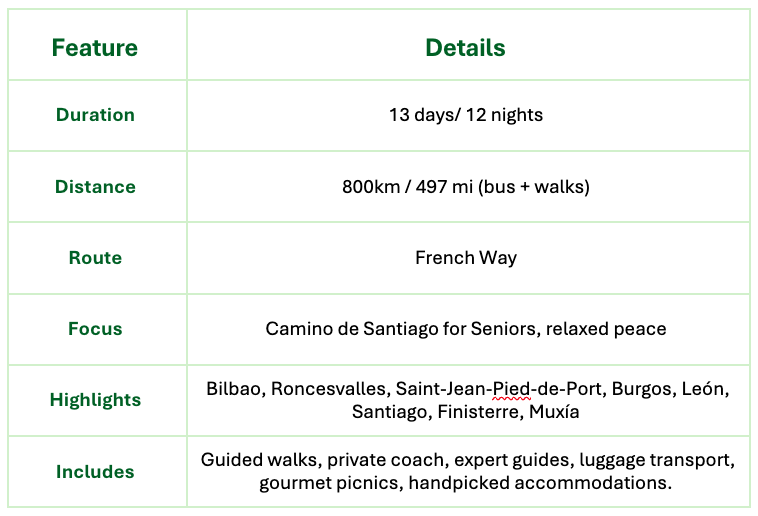Click the Details column header
This screenshot has width=758, height=516.
[x=465, y=48]
